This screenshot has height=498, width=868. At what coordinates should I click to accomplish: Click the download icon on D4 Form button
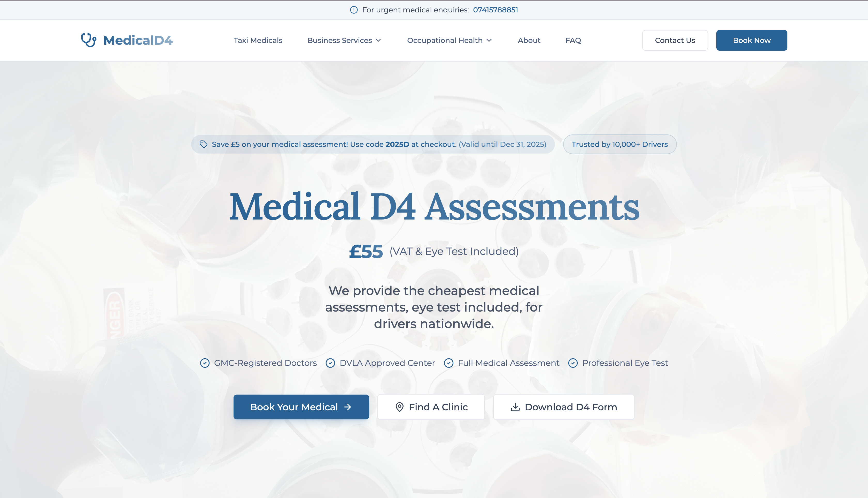coord(515,407)
